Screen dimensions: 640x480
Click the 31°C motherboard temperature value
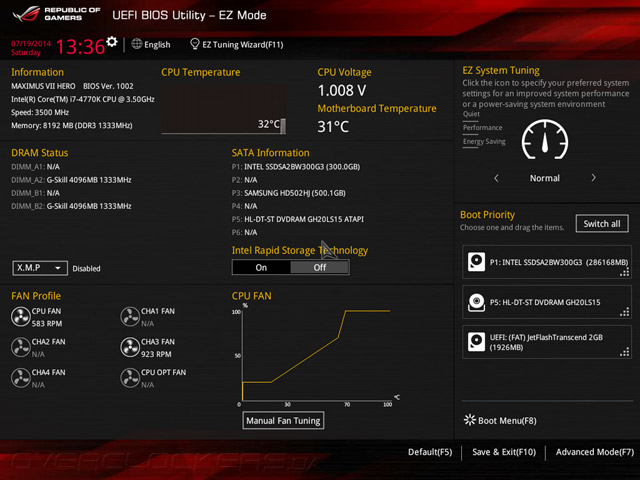[333, 127]
